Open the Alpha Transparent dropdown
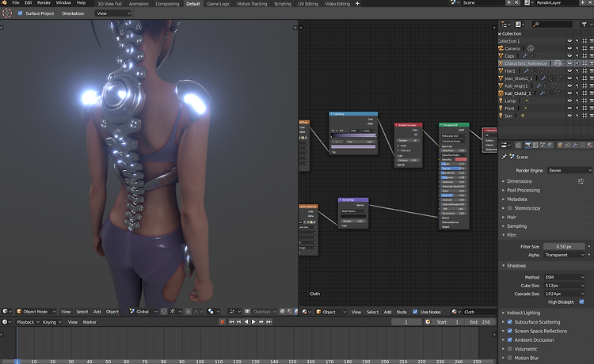 click(565, 255)
